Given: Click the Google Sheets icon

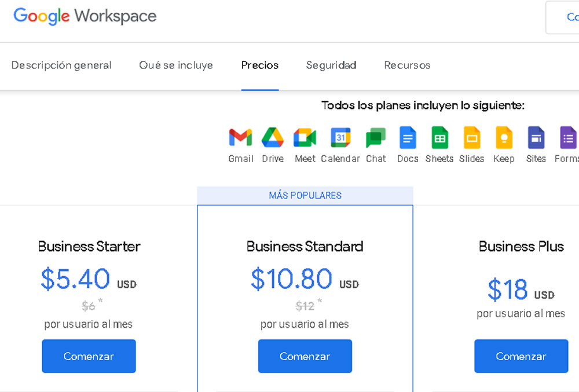Looking at the screenshot, I should 439,137.
